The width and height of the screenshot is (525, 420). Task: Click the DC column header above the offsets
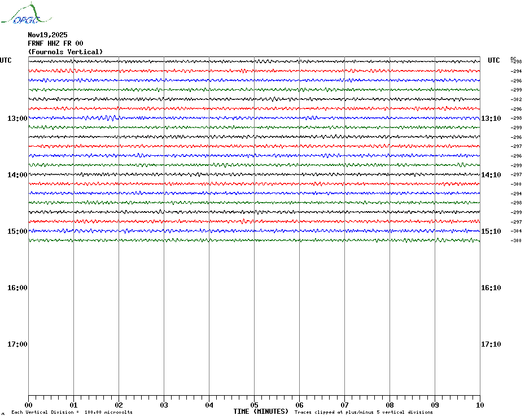pyautogui.click(x=513, y=59)
